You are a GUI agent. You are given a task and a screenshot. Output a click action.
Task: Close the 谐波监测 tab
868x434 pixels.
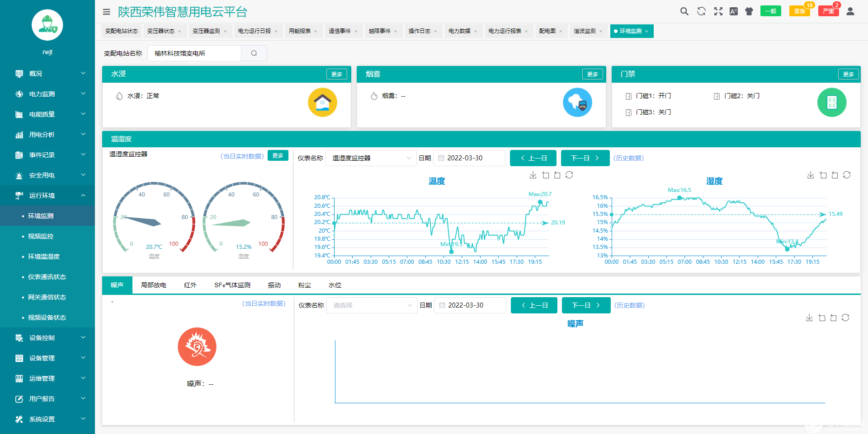[x=601, y=31]
